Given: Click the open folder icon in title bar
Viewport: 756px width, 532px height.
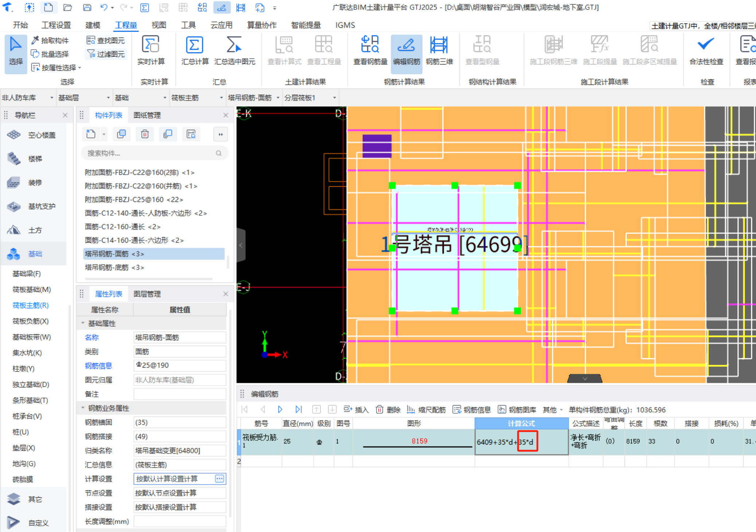Looking at the screenshot, I should (67, 7).
